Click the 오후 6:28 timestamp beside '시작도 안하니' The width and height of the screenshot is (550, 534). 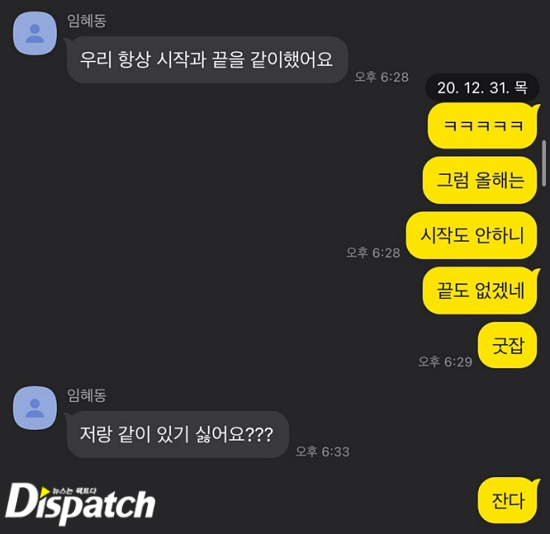373,252
